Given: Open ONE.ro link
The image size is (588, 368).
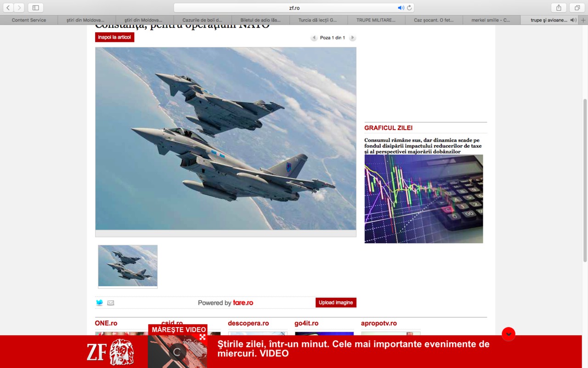Looking at the screenshot, I should pos(106,323).
